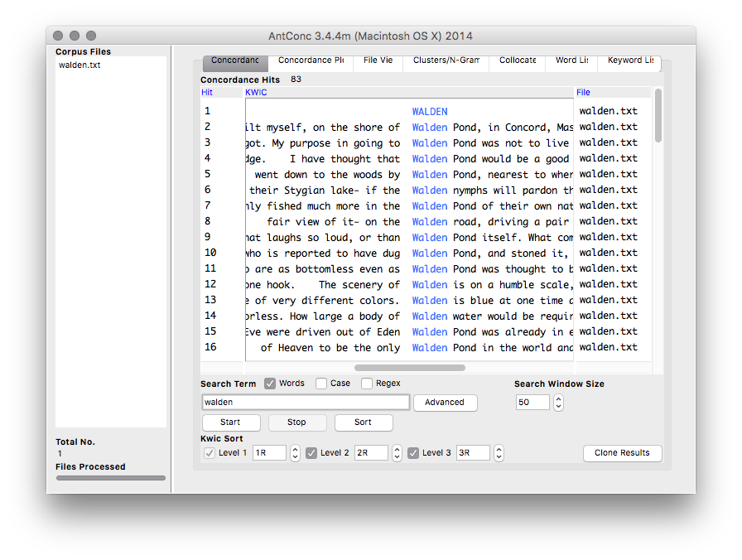Open the Level 1 sort position dropdown
The height and width of the screenshot is (560, 742).
pyautogui.click(x=294, y=452)
